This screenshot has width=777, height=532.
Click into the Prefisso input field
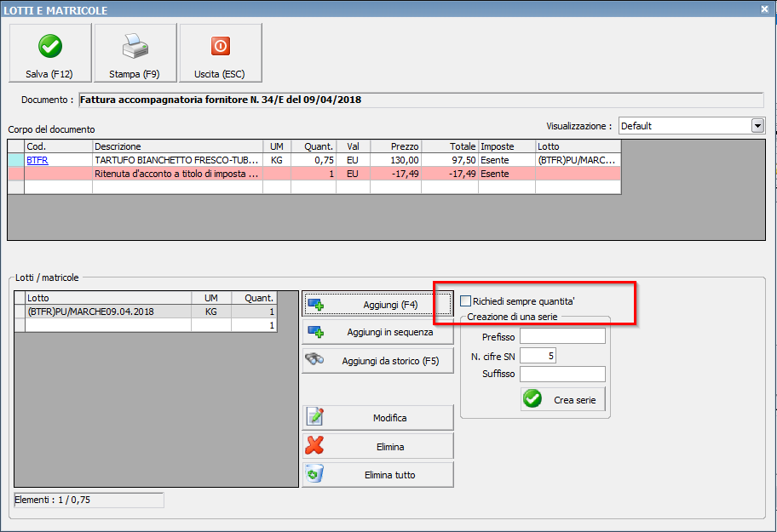(562, 336)
